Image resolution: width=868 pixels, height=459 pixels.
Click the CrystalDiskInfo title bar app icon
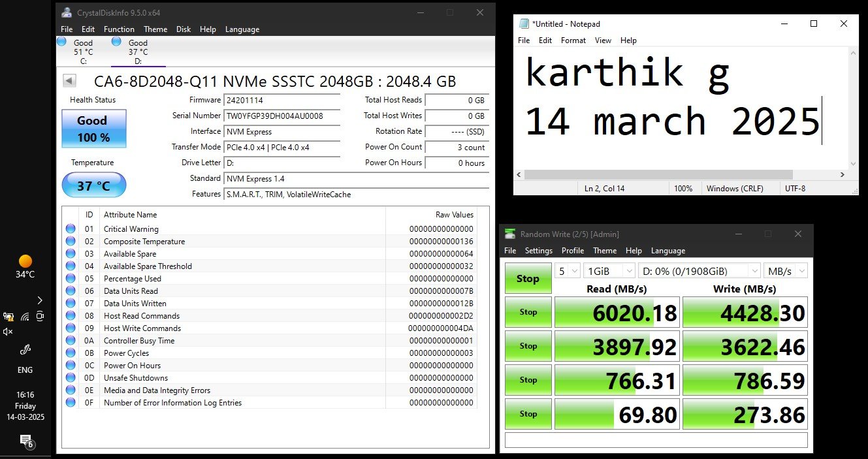pos(67,12)
